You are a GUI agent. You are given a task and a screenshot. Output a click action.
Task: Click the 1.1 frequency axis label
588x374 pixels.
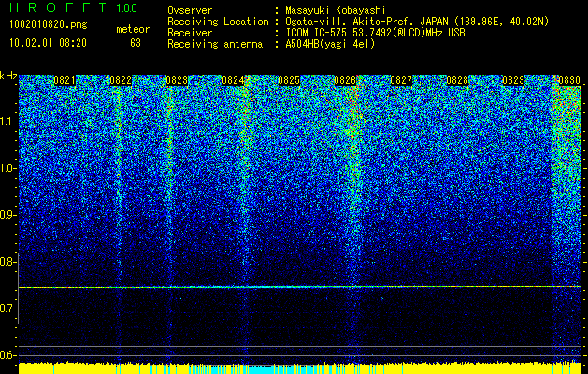7,122
